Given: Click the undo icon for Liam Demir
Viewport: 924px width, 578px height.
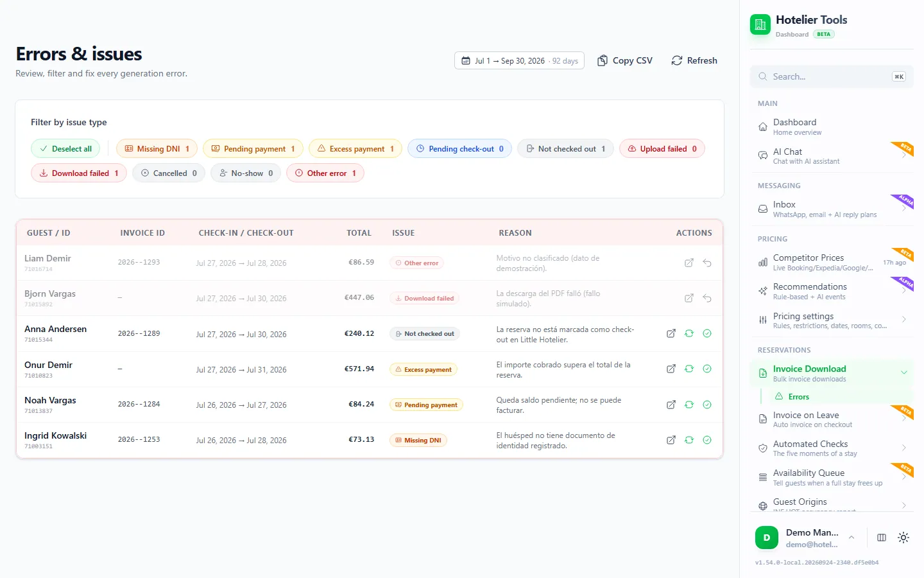Looking at the screenshot, I should coord(707,263).
